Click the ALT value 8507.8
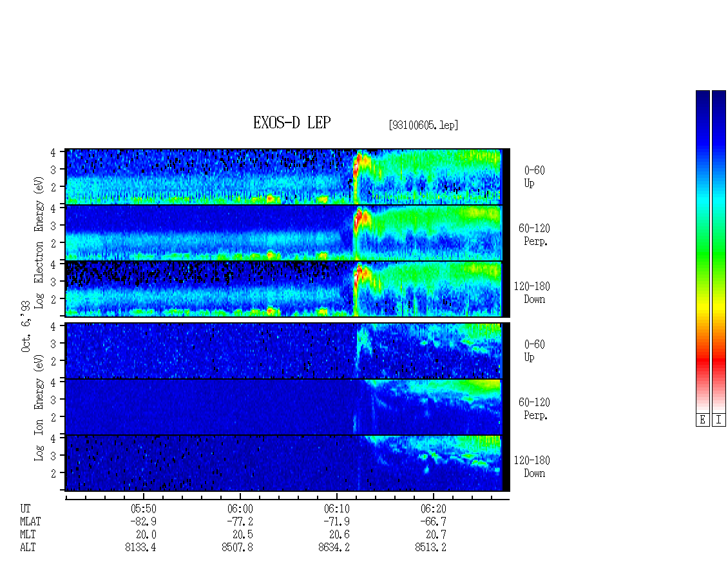 pyautogui.click(x=237, y=547)
